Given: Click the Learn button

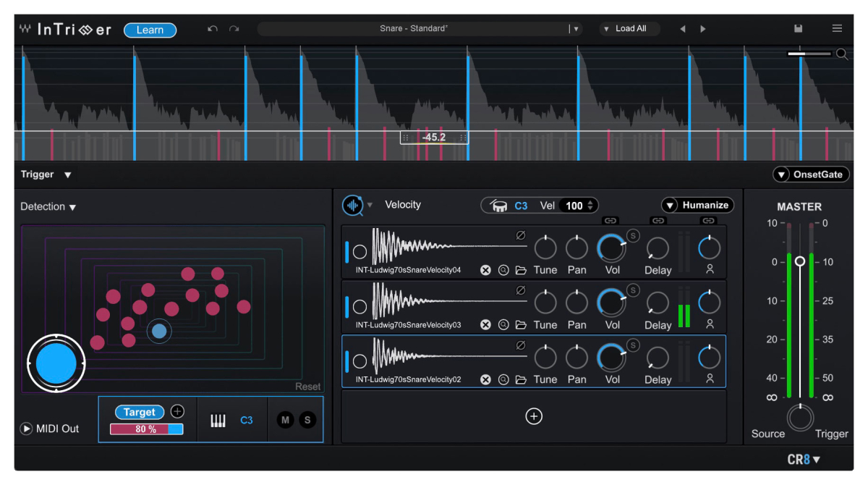Looking at the screenshot, I should (150, 30).
